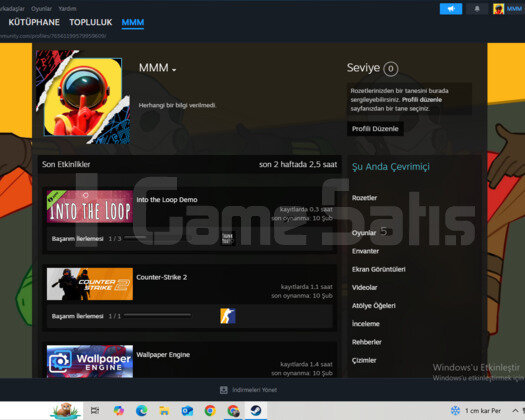Open the weather widget '1 cm kar'
This screenshot has width=525, height=420.
(x=475, y=411)
